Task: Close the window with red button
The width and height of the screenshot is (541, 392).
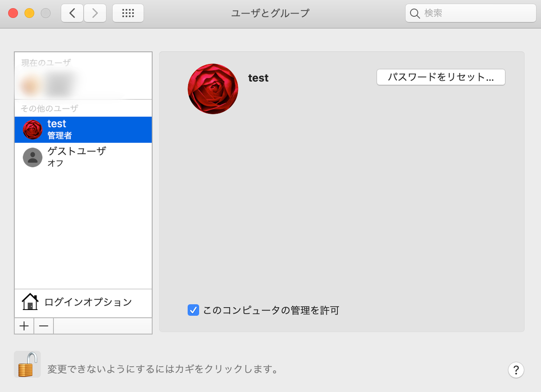Action: pyautogui.click(x=13, y=13)
